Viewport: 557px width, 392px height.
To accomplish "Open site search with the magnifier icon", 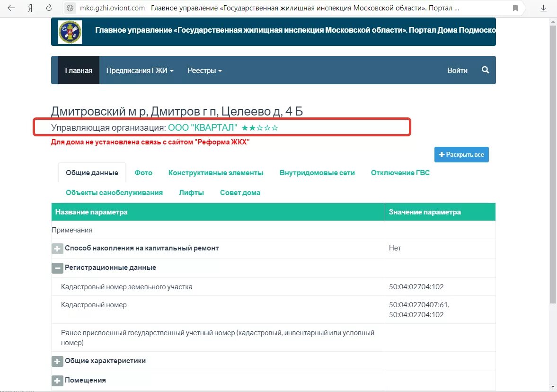I will (x=485, y=70).
